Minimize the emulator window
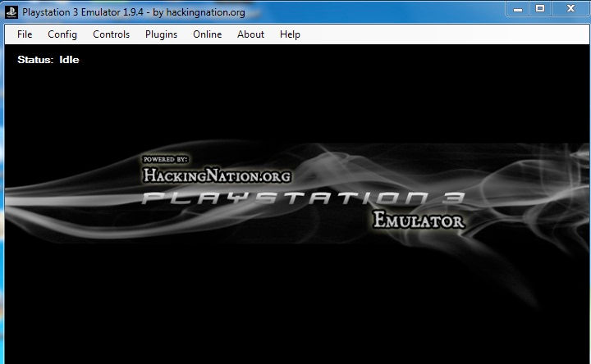The image size is (591, 364). [x=518, y=9]
